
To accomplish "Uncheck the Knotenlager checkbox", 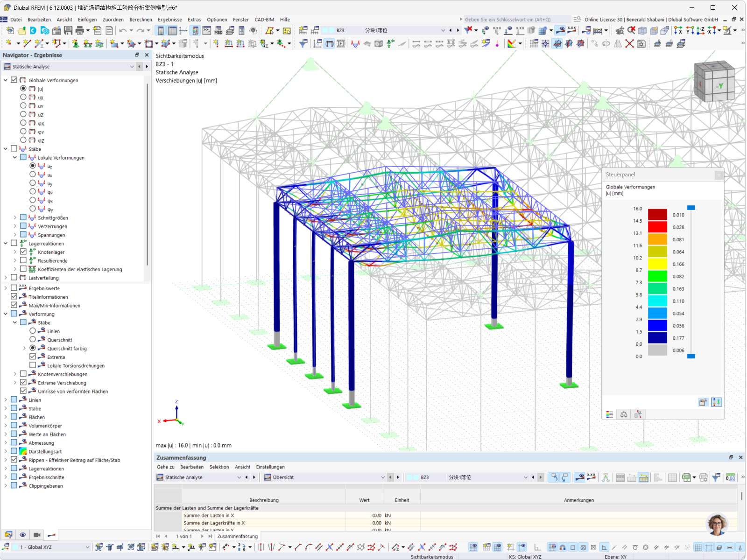I will pos(23,252).
